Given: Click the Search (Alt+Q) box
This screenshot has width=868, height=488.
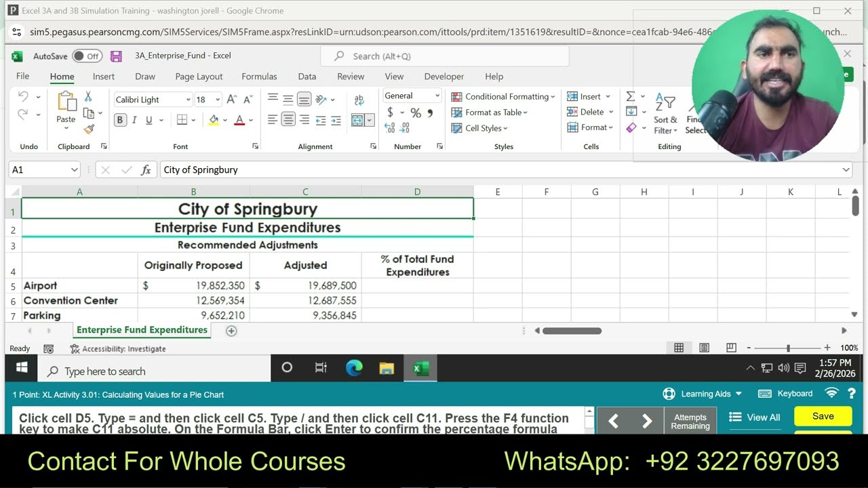Looking at the screenshot, I should (x=444, y=56).
